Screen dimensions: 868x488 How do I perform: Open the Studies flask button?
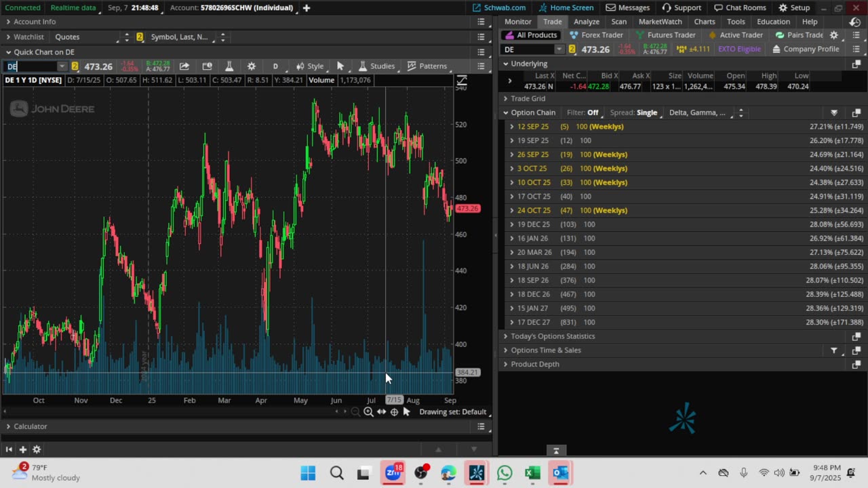tap(376, 66)
